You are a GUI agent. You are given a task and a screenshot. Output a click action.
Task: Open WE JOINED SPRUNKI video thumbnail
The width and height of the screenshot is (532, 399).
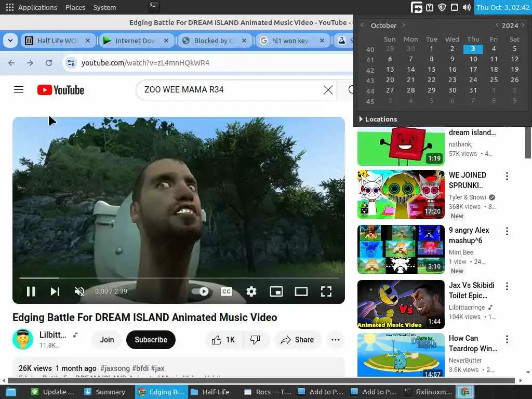tap(401, 194)
